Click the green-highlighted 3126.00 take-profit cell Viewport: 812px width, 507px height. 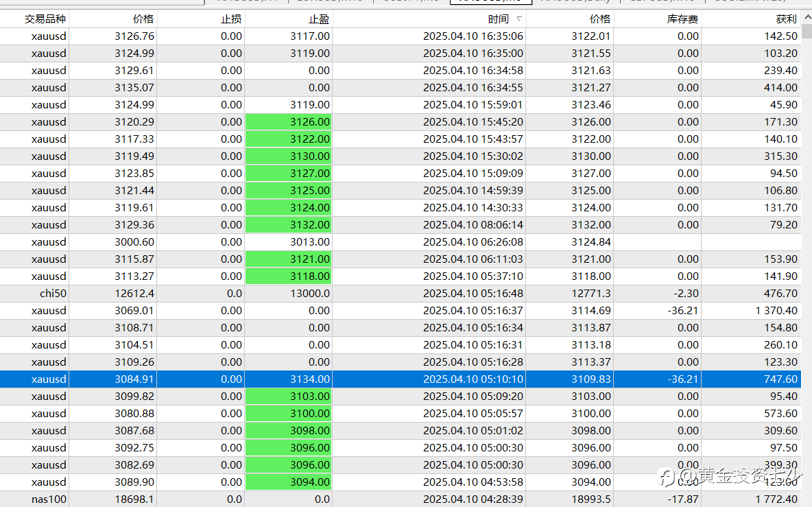289,121
